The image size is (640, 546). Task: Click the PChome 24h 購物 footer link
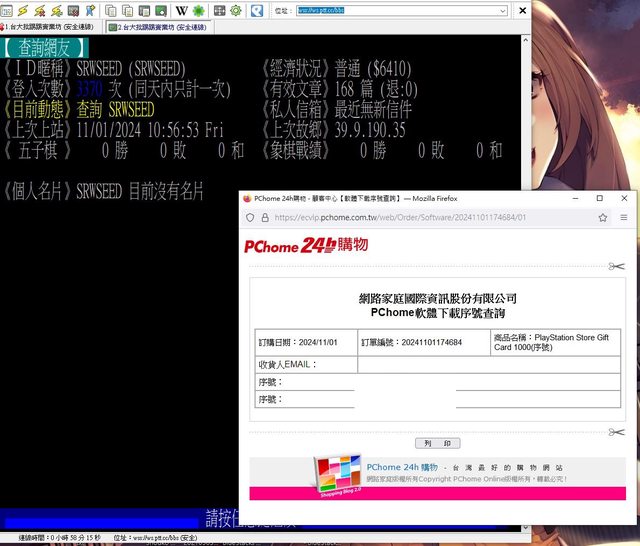(x=401, y=467)
